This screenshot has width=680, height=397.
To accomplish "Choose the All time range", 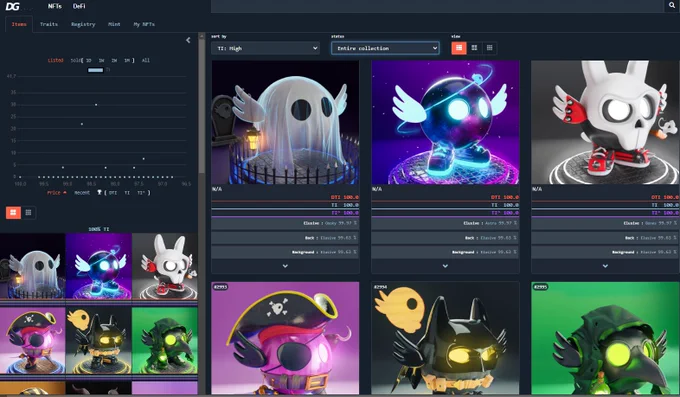I will click(x=146, y=60).
